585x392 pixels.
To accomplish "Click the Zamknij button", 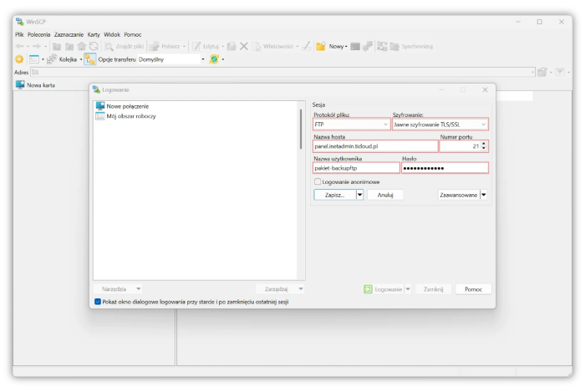I will point(433,289).
